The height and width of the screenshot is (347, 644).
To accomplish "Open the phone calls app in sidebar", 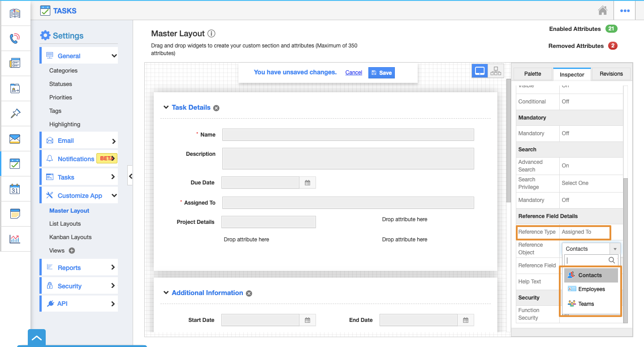I will point(15,38).
